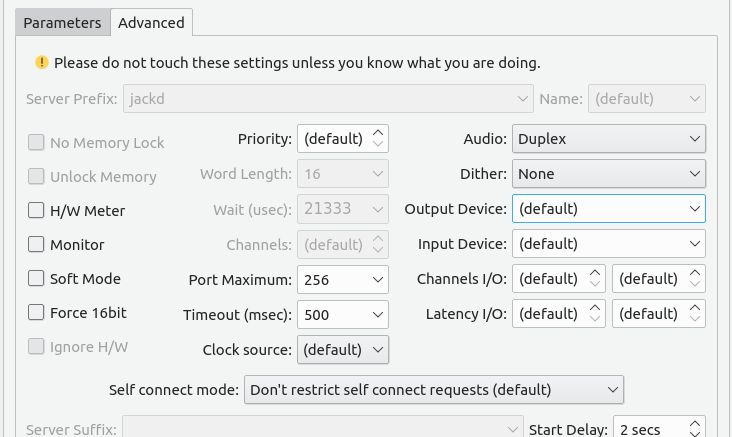The height and width of the screenshot is (437, 732).
Task: Open the Timeout (msec) dropdown
Action: coord(343,315)
